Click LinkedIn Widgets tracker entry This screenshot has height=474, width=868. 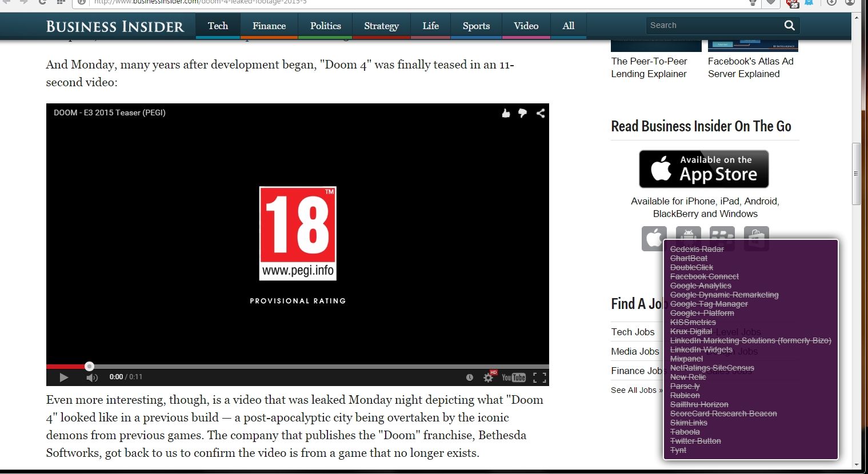[701, 350]
